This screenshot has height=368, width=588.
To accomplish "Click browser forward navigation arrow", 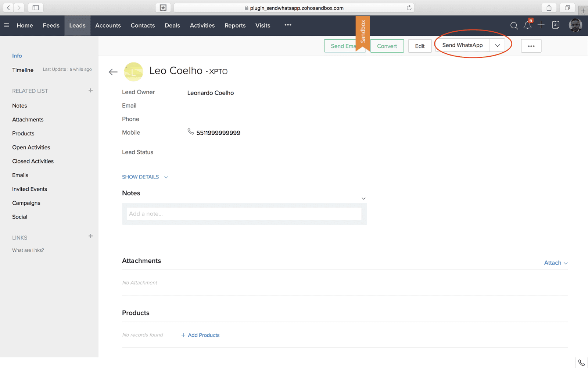I will click(x=19, y=7).
